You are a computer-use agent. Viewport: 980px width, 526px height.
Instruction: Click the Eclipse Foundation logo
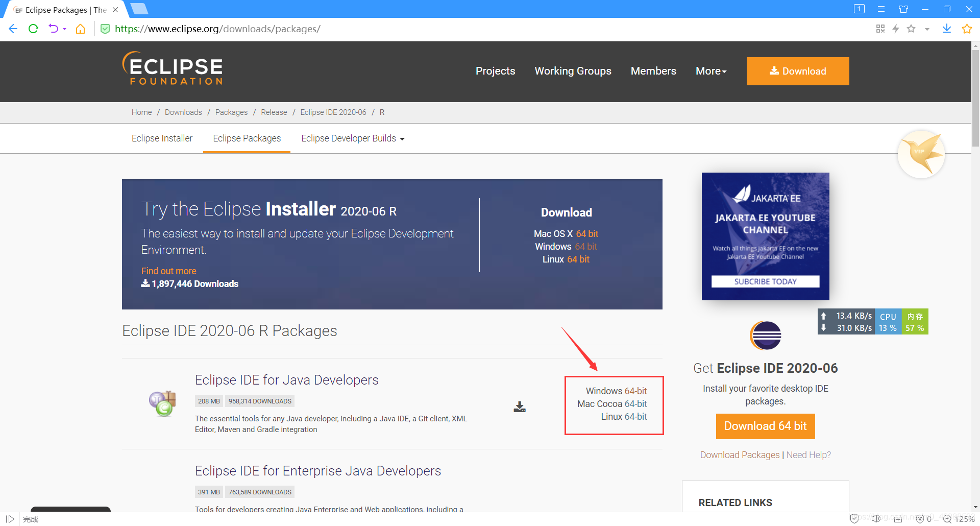coord(173,68)
